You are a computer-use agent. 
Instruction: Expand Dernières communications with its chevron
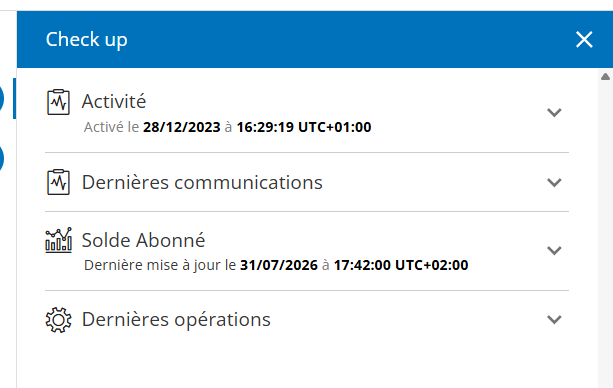(x=554, y=183)
